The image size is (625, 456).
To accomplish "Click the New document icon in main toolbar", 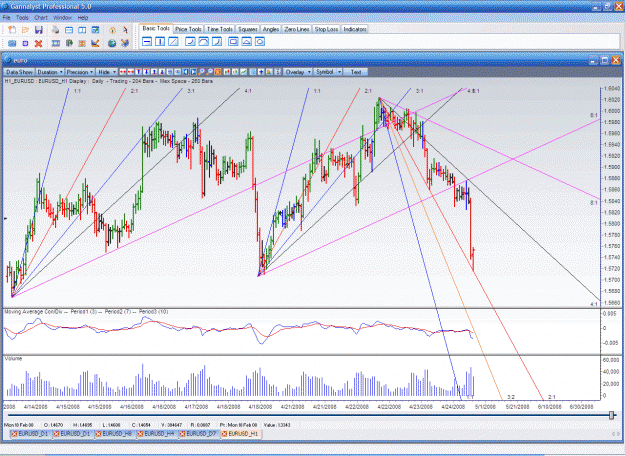I will (x=12, y=30).
